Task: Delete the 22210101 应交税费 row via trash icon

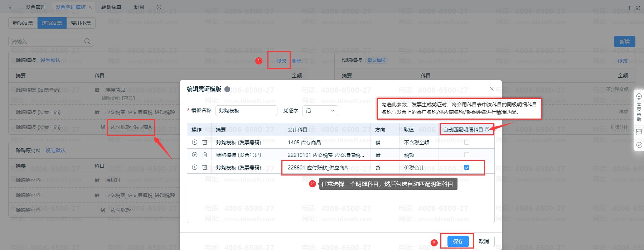Action: (205, 155)
